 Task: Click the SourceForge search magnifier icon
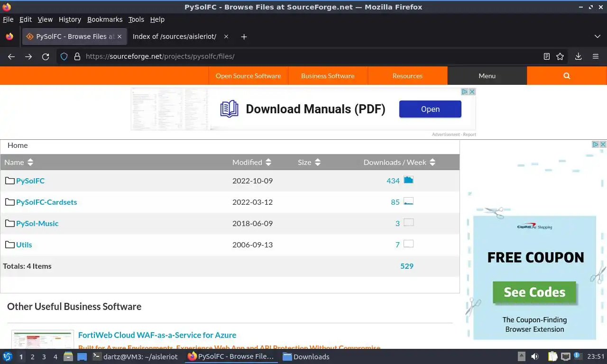(x=567, y=76)
